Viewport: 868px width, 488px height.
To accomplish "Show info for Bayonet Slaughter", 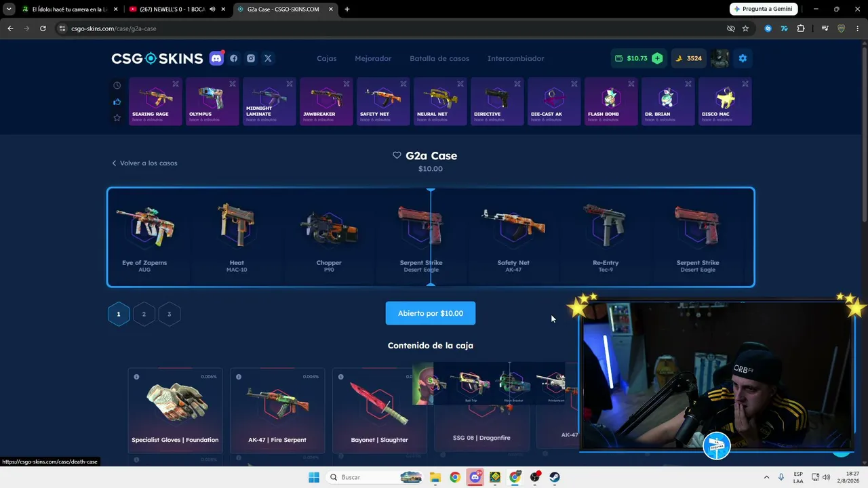I will pyautogui.click(x=340, y=377).
